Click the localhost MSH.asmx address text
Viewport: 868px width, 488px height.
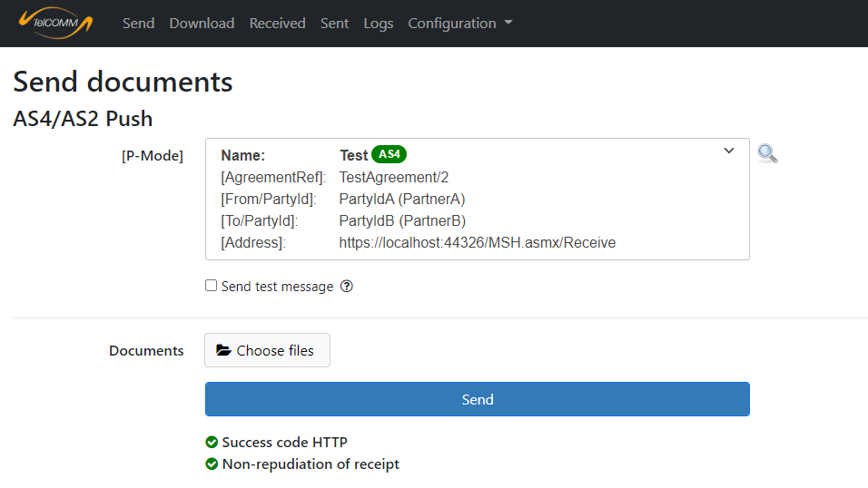[478, 242]
